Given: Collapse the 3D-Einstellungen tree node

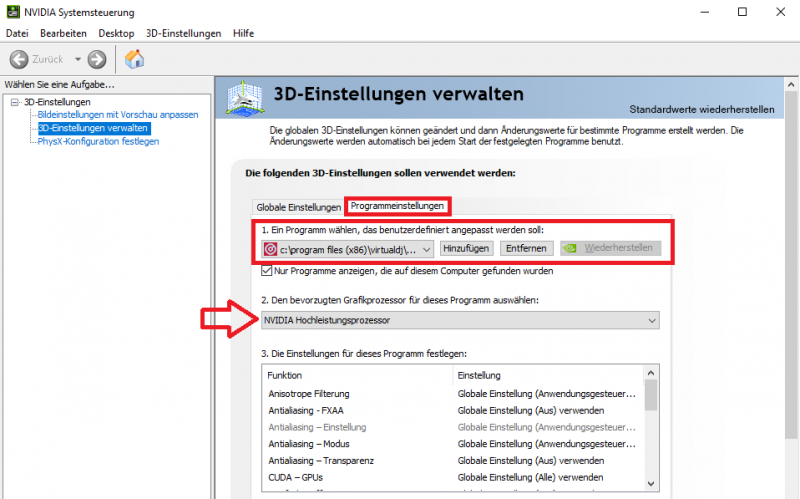Looking at the screenshot, I should (x=15, y=102).
